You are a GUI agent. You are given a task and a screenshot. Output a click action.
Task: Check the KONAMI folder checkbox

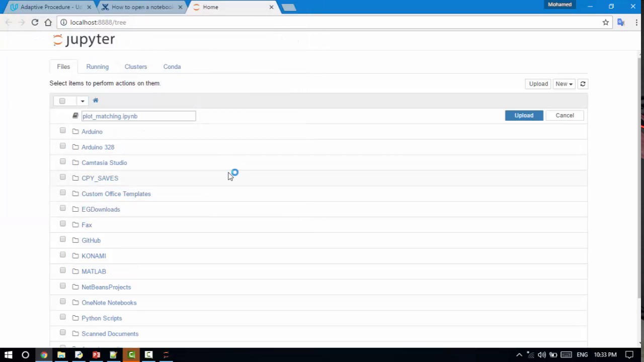62,255
